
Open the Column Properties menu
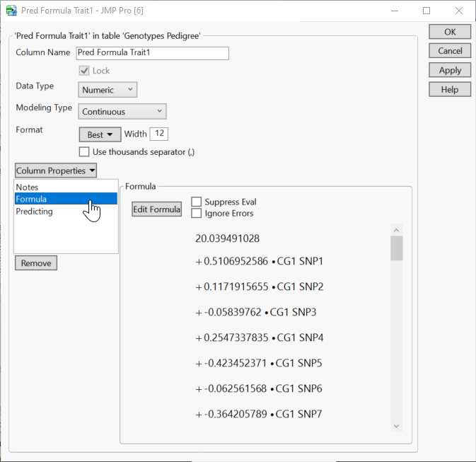tap(56, 171)
